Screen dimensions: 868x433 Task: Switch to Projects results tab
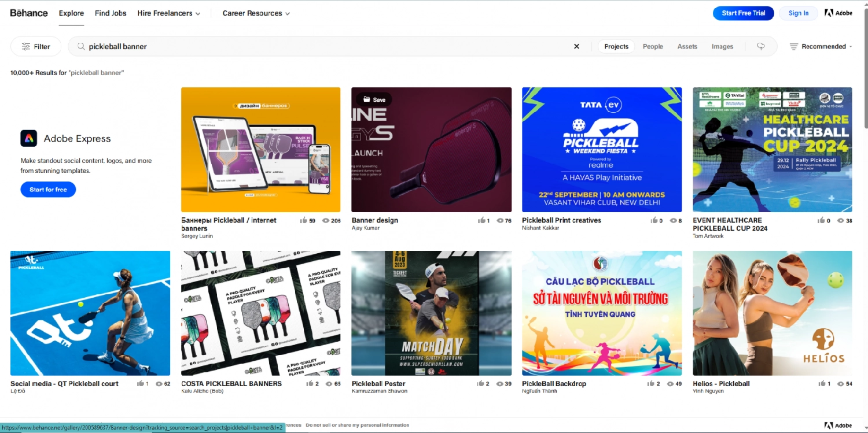[616, 46]
